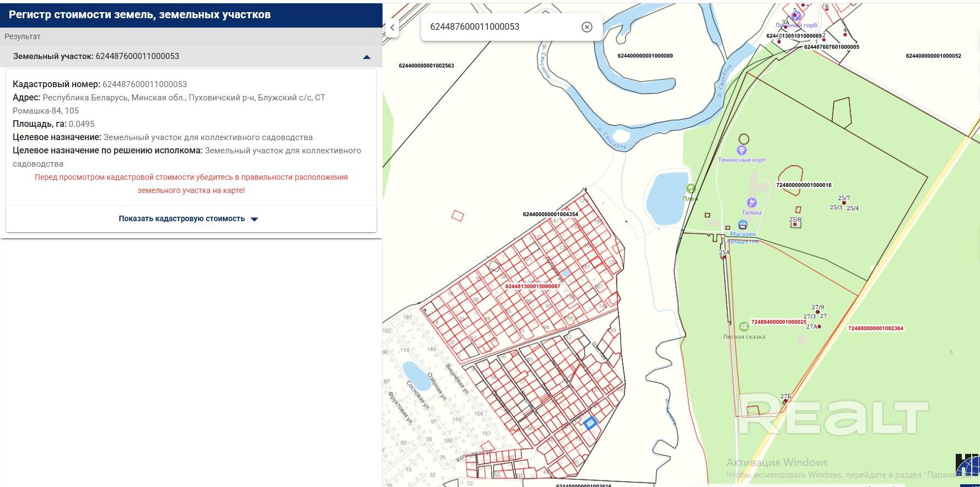Select the Талька place marker icon
Image resolution: width=980 pixels, height=487 pixels.
(x=751, y=203)
